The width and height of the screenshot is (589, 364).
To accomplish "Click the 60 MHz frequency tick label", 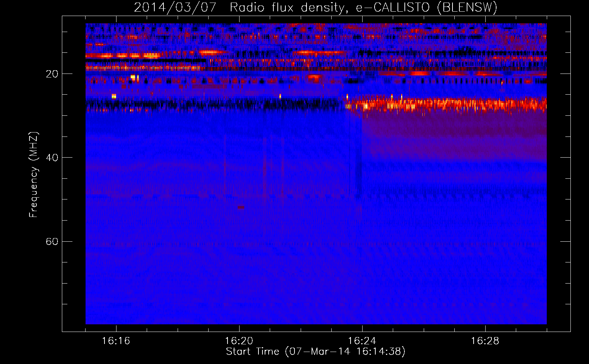I will point(52,241).
